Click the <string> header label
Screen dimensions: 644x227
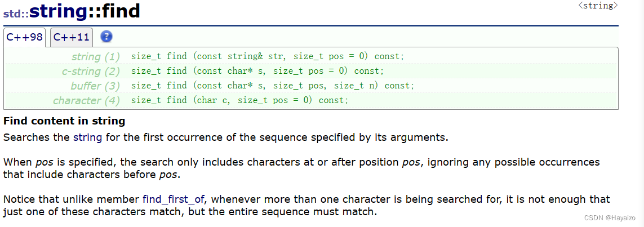coord(598,5)
